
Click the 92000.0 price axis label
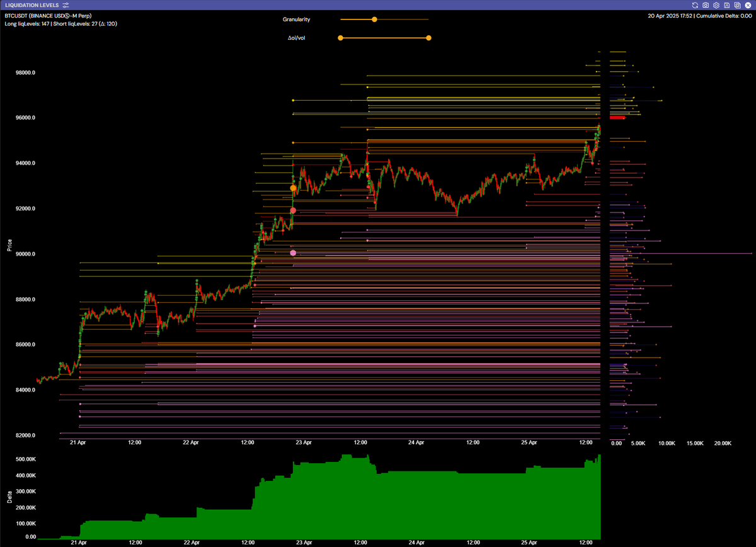(25, 208)
